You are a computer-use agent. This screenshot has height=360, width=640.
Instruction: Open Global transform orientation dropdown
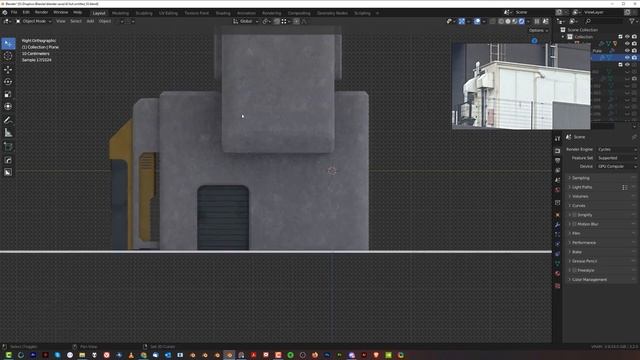coord(246,21)
